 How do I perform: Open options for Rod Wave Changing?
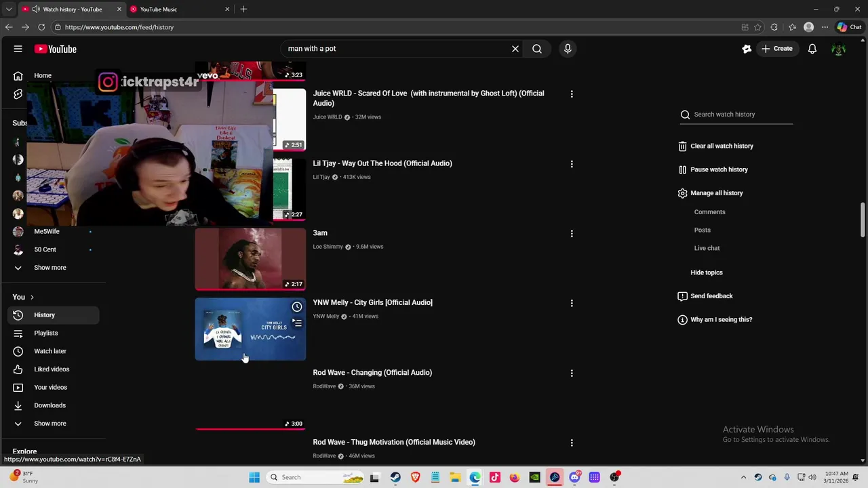click(572, 373)
